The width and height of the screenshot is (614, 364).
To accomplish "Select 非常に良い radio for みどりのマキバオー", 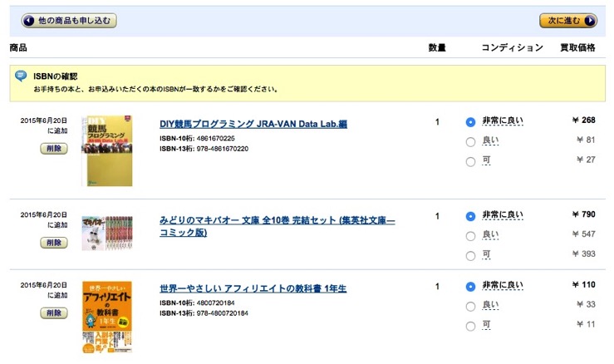I will [470, 216].
